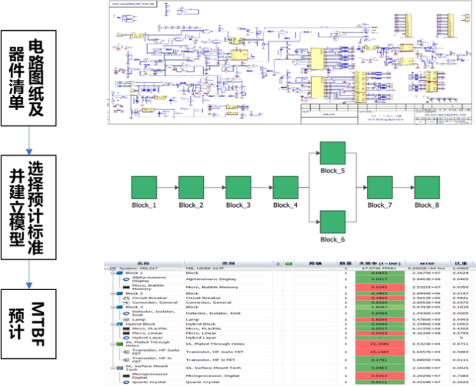
Task: Click the 电路图纸及器件清单 step box
Action: pyautogui.click(x=29, y=78)
